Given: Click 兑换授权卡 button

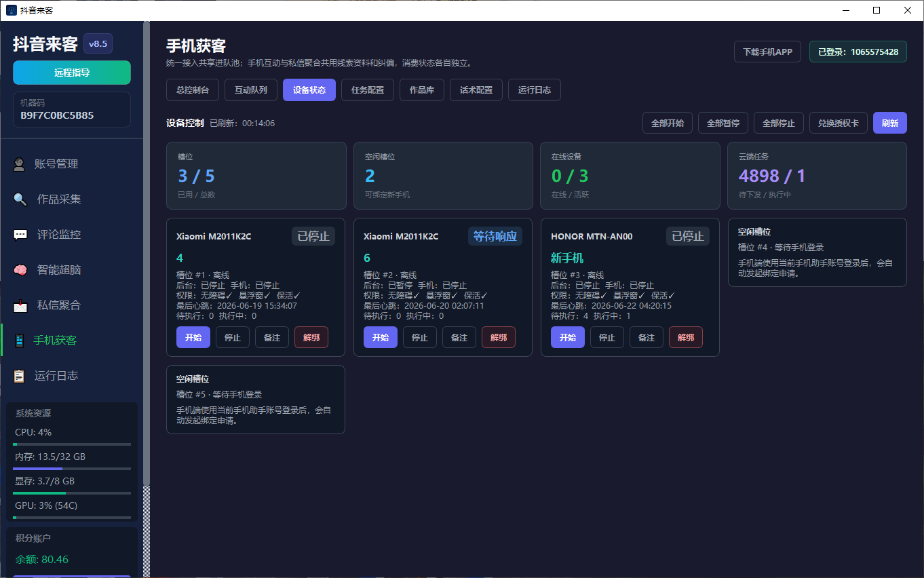Looking at the screenshot, I should pyautogui.click(x=839, y=123).
